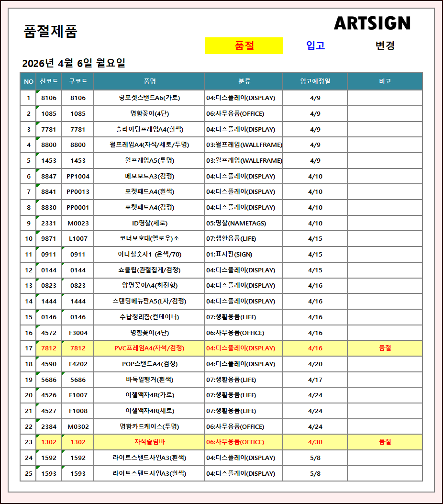Click the NO column header
Viewport: 443px width, 504px height.
(x=28, y=81)
